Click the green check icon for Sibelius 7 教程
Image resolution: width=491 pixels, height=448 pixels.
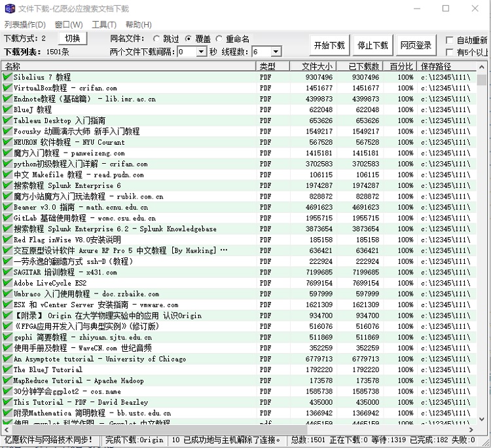pyautogui.click(x=7, y=77)
